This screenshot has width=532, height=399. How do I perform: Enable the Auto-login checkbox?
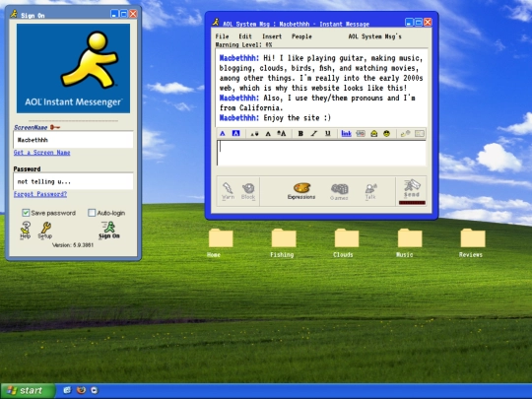tap(92, 213)
